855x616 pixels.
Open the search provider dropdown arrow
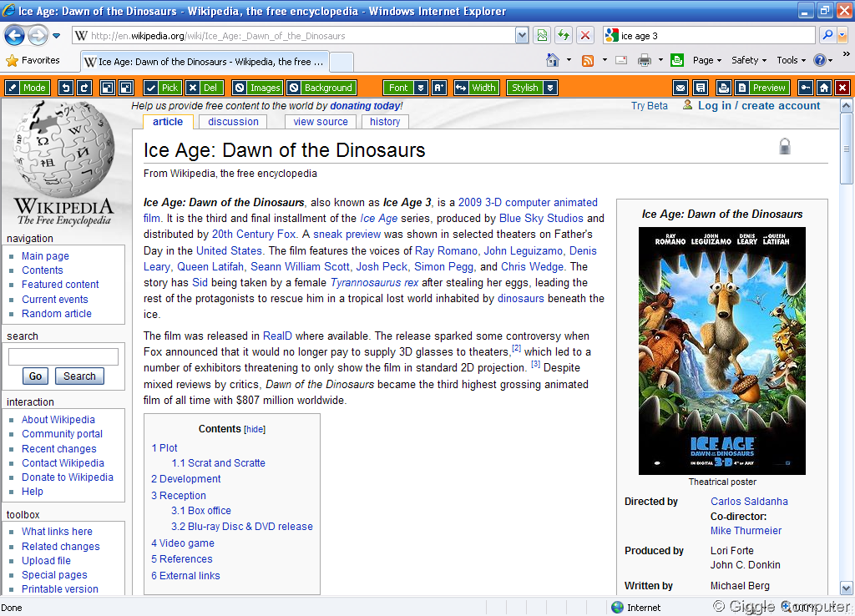(842, 35)
